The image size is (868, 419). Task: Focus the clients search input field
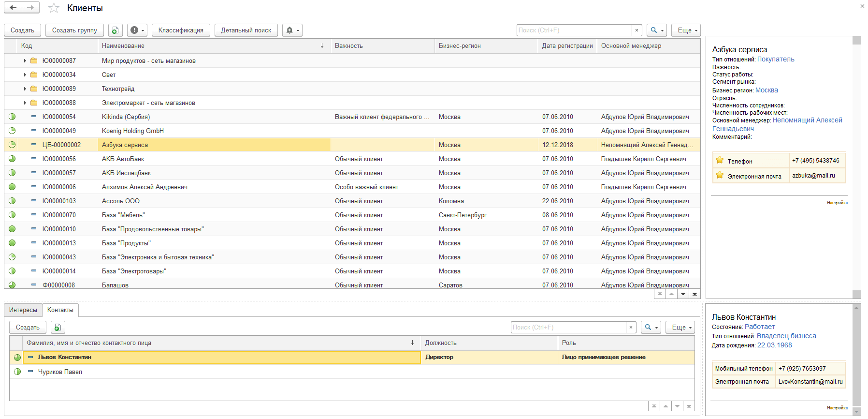pos(573,30)
